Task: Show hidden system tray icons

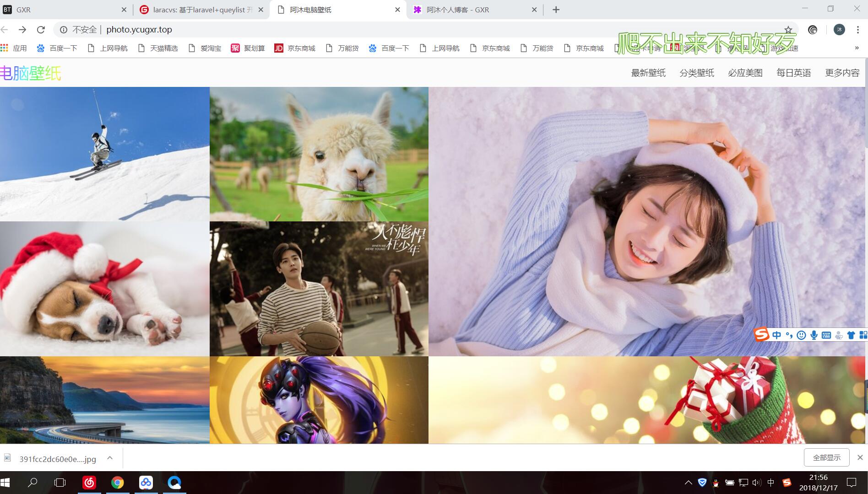Action: (x=688, y=483)
